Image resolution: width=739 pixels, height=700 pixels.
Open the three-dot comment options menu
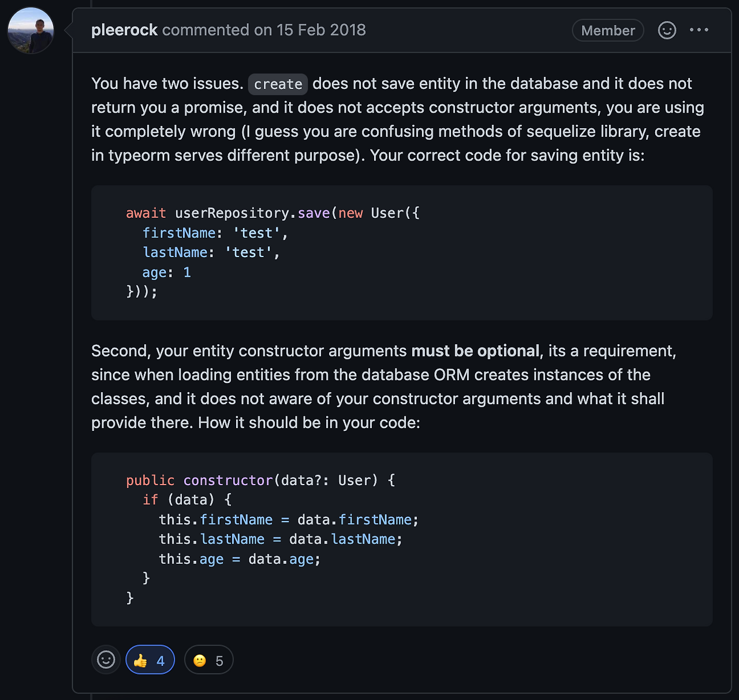[x=699, y=30]
